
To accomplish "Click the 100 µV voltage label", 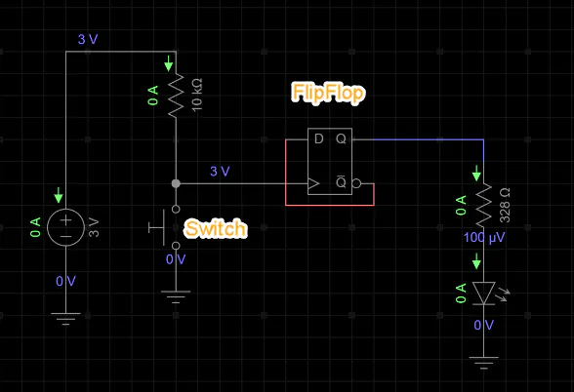I will click(484, 237).
